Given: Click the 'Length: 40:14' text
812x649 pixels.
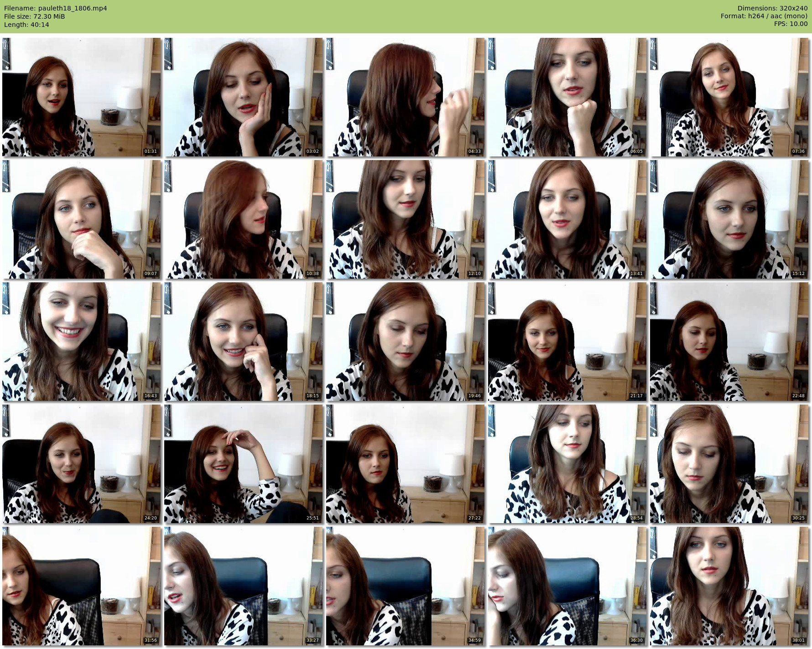Looking at the screenshot, I should point(26,25).
